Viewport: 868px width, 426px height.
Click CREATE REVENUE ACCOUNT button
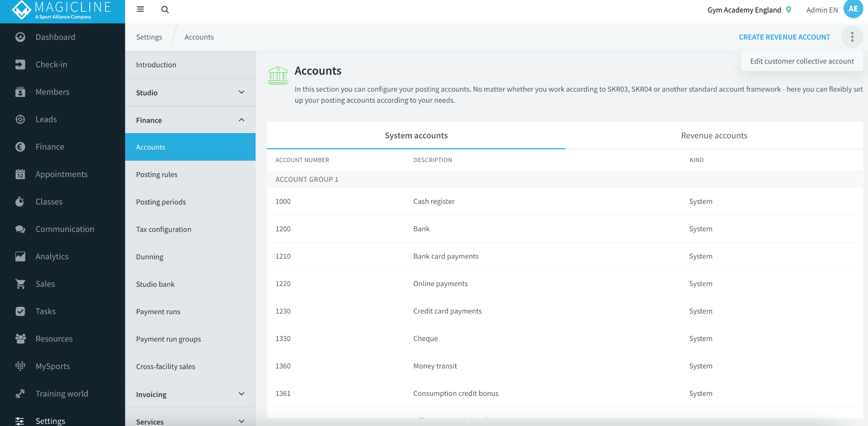point(785,37)
